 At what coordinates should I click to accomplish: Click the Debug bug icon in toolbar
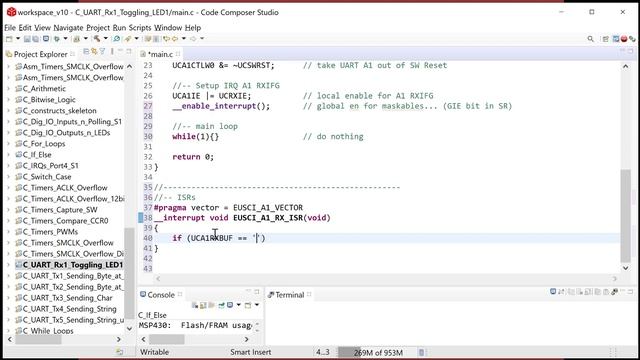[57, 39]
